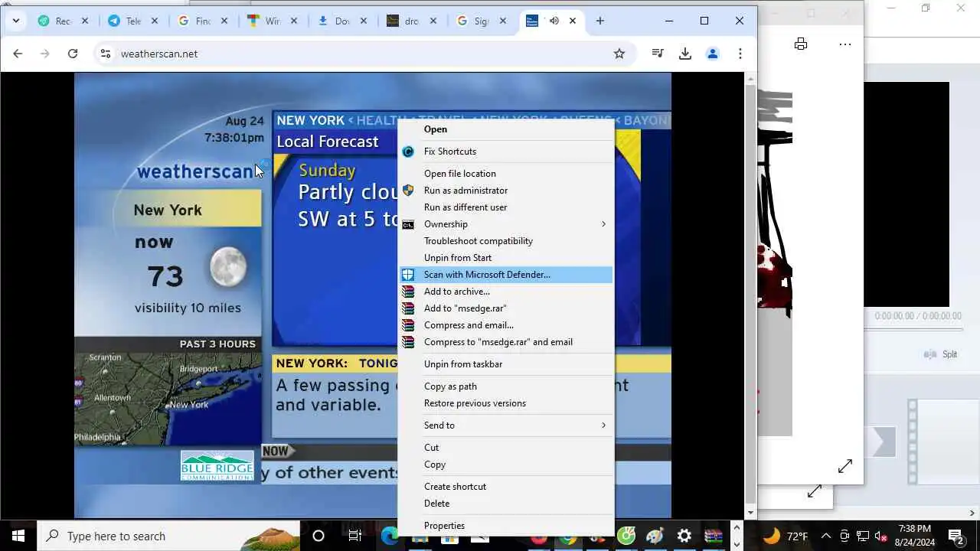Screen dimensions: 980x551
Task: Open Properties from the context menu
Action: tap(444, 526)
